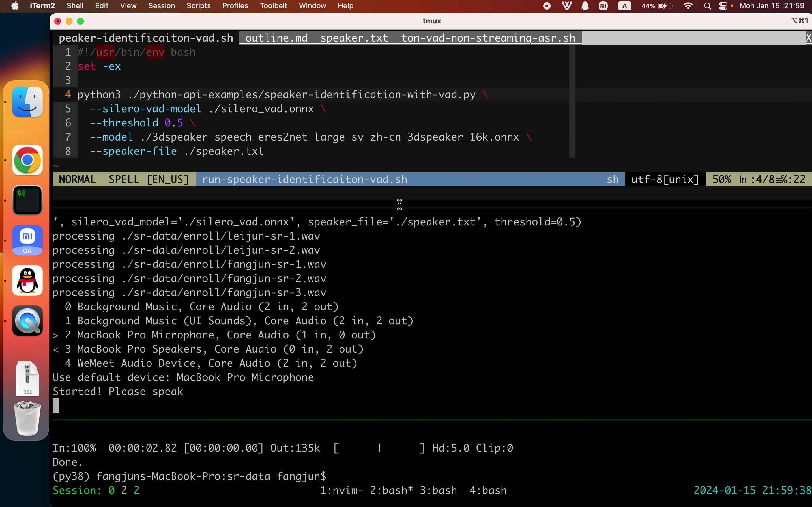The width and height of the screenshot is (812, 507).
Task: Click the processing leijun-sr-1.wav line
Action: [x=186, y=236]
